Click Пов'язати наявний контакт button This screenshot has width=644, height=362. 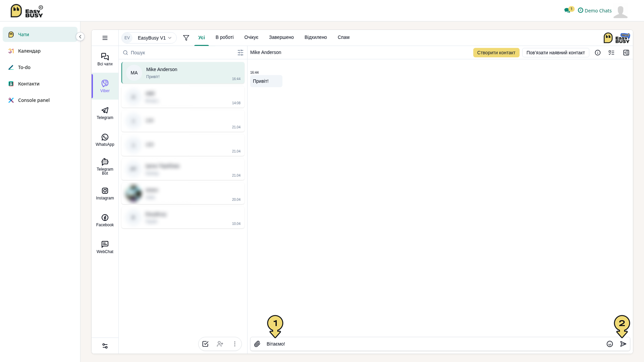tap(555, 53)
